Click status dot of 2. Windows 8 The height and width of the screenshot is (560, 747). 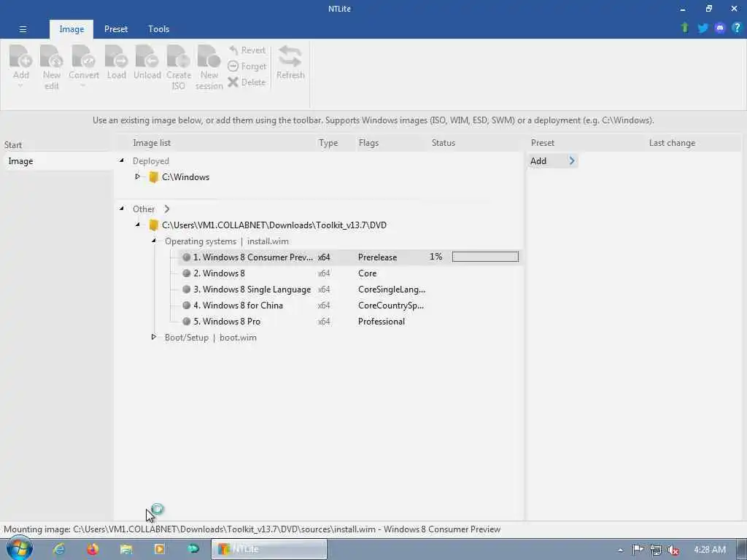pyautogui.click(x=186, y=273)
